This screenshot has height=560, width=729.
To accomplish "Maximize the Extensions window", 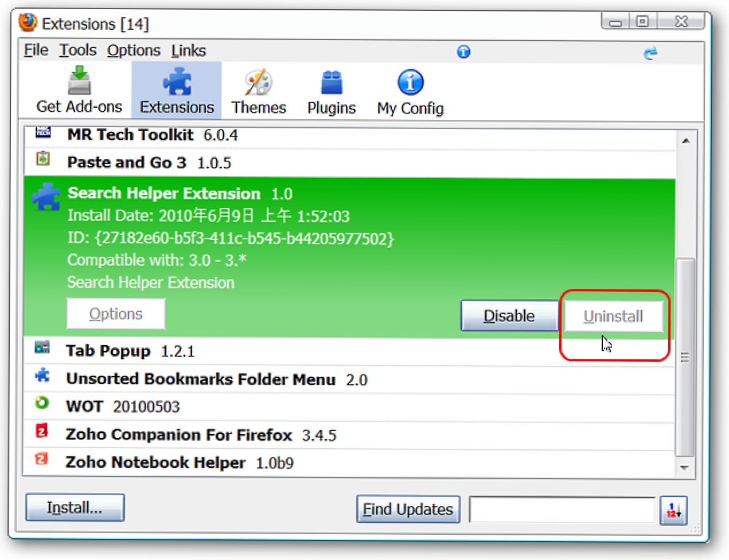I will [x=643, y=21].
